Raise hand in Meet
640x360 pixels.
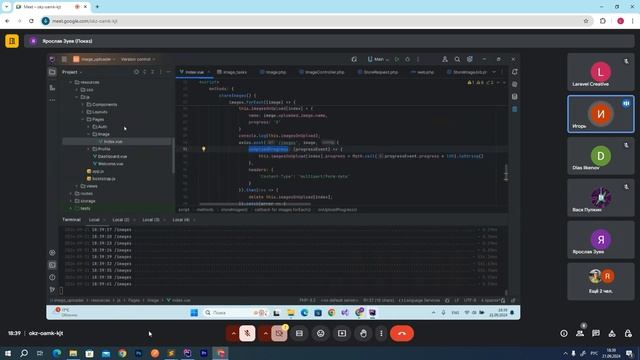(363, 333)
